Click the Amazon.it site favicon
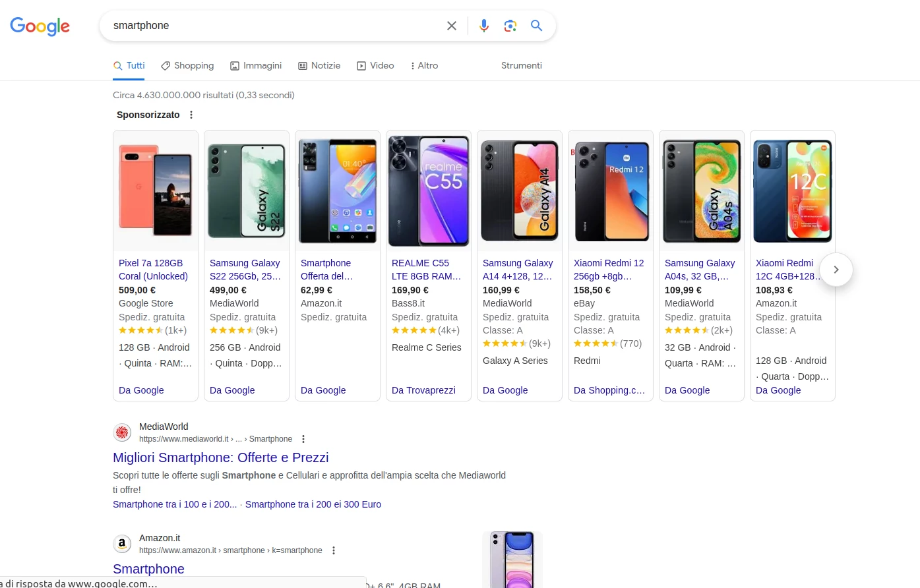Screen dimensions: 920x588 pyautogui.click(x=122, y=544)
